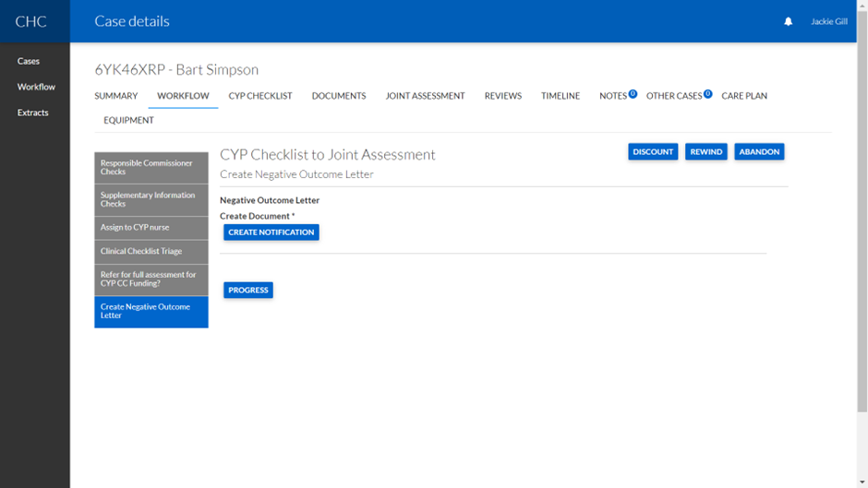Click the Progress button
The height and width of the screenshot is (488, 868).
click(247, 291)
